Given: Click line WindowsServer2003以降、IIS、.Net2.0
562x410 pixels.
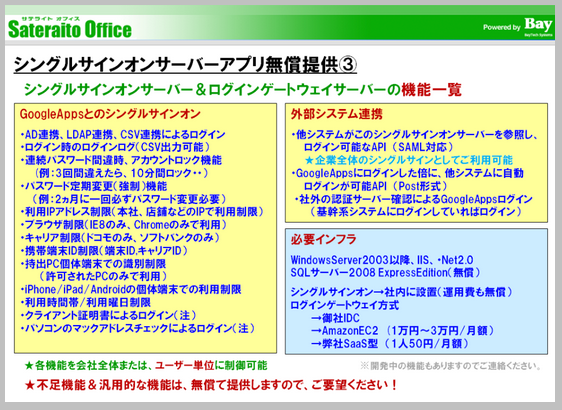Looking at the screenshot, I should click(382, 260).
